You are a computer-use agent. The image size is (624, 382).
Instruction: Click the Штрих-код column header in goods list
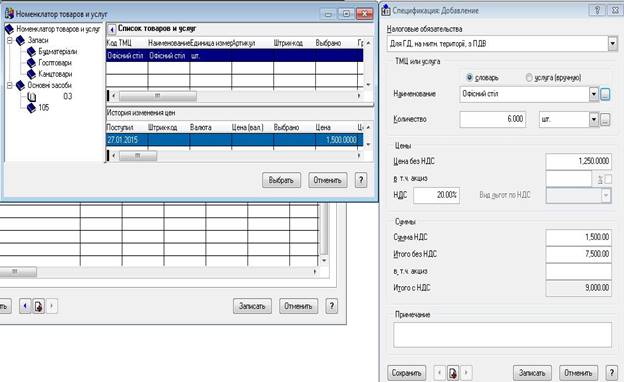click(x=294, y=43)
